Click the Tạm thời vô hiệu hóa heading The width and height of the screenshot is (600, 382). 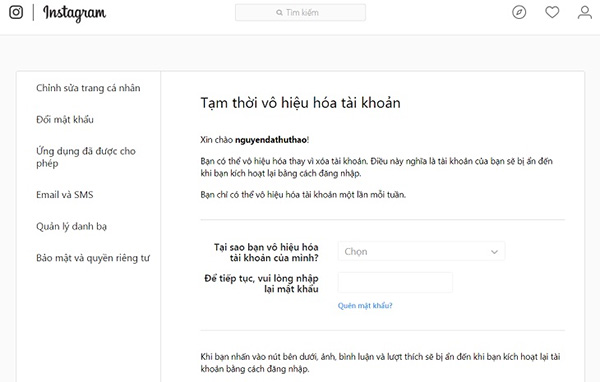click(x=301, y=103)
